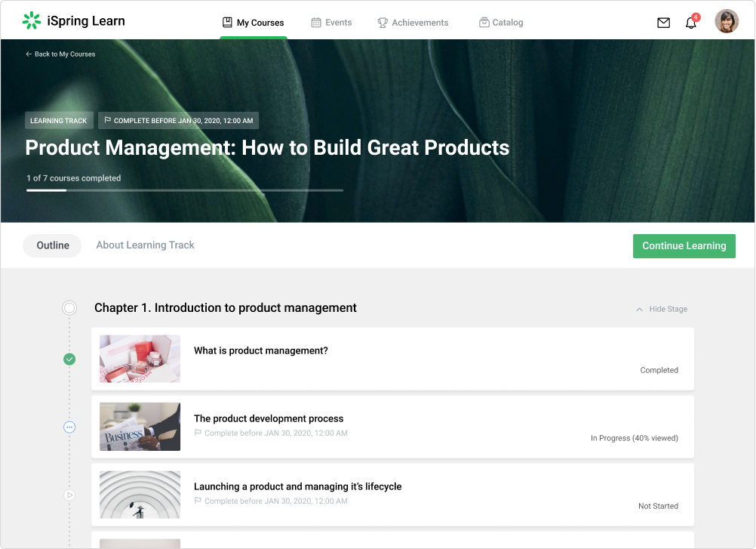Click the deadline flag icon beside the completion date
756x549 pixels.
pos(107,119)
